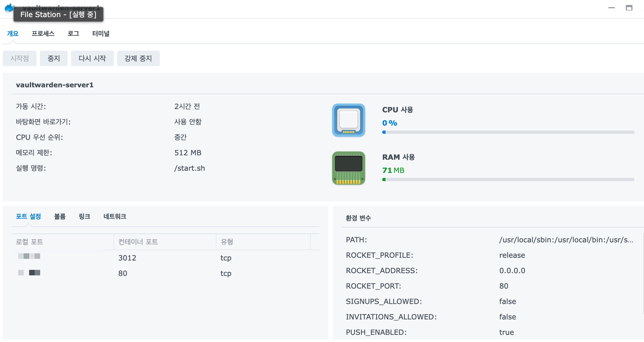Switch to the 프로세스 tab
This screenshot has height=342, width=644.
point(43,34)
